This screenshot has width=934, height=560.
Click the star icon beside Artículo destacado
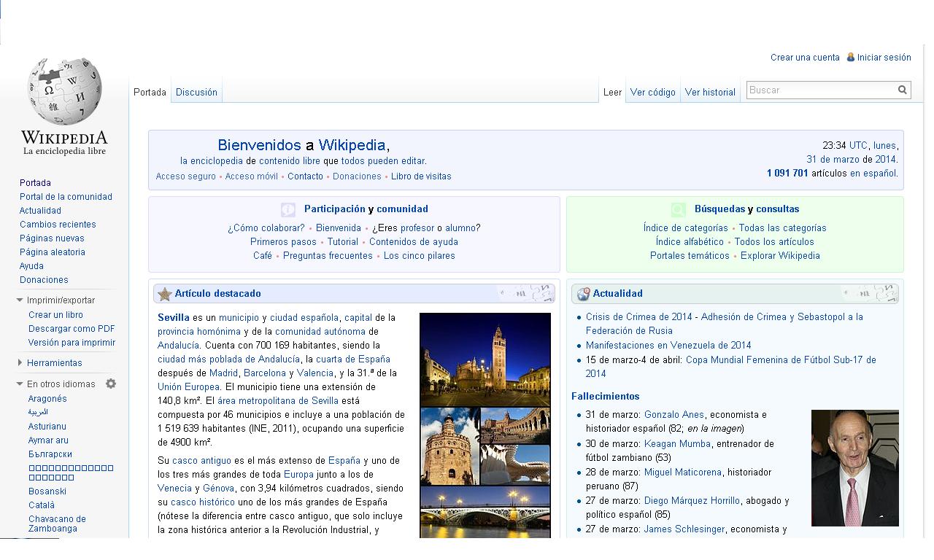coord(165,294)
